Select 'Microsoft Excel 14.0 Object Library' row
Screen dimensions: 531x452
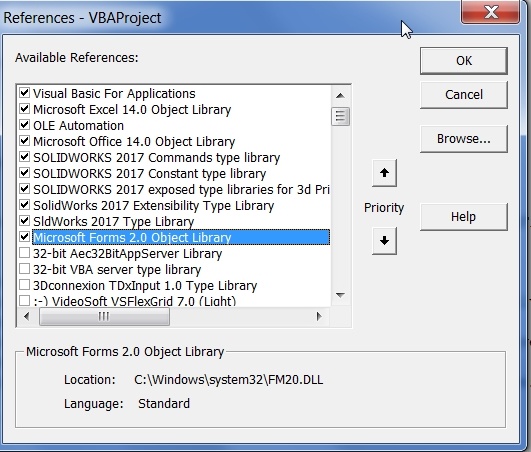[x=132, y=110]
